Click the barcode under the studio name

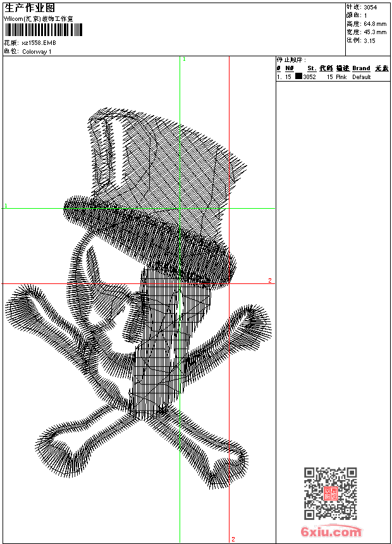pyautogui.click(x=44, y=30)
